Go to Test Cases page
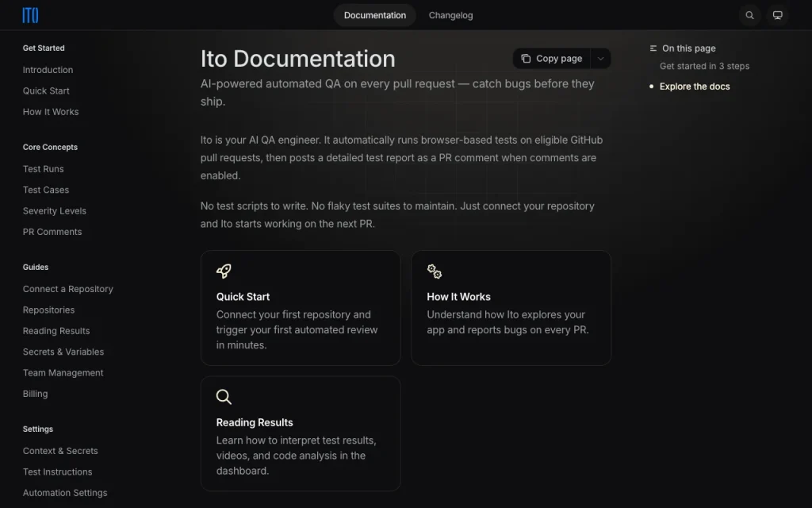This screenshot has height=508, width=812. pos(46,190)
